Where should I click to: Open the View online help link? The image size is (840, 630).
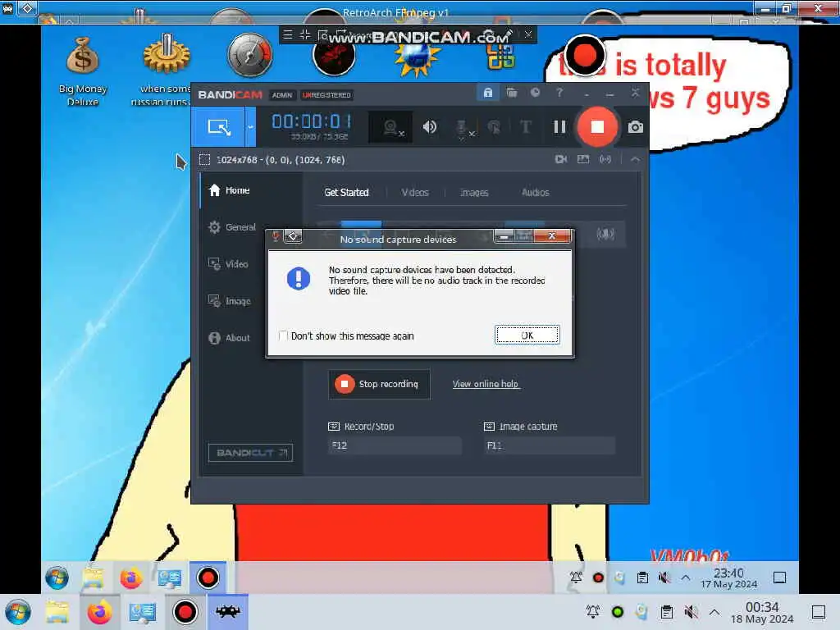(486, 384)
